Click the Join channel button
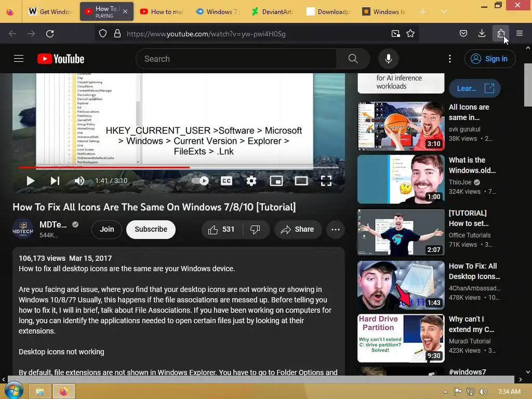The width and height of the screenshot is (532, 399). tap(107, 229)
